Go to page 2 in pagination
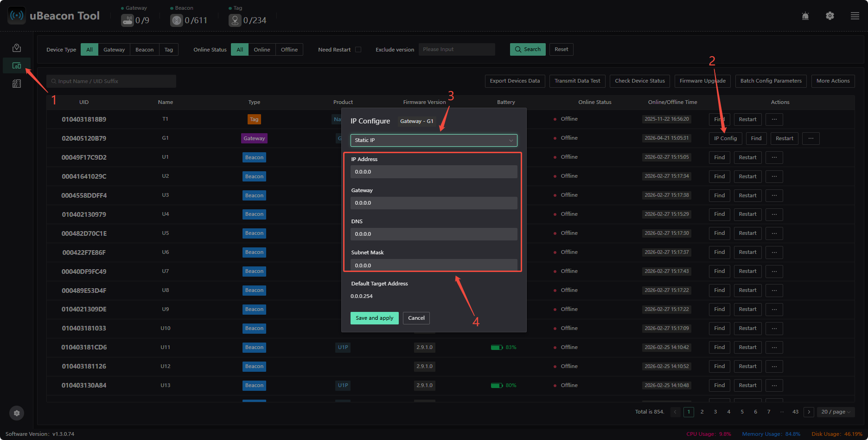 [702, 412]
